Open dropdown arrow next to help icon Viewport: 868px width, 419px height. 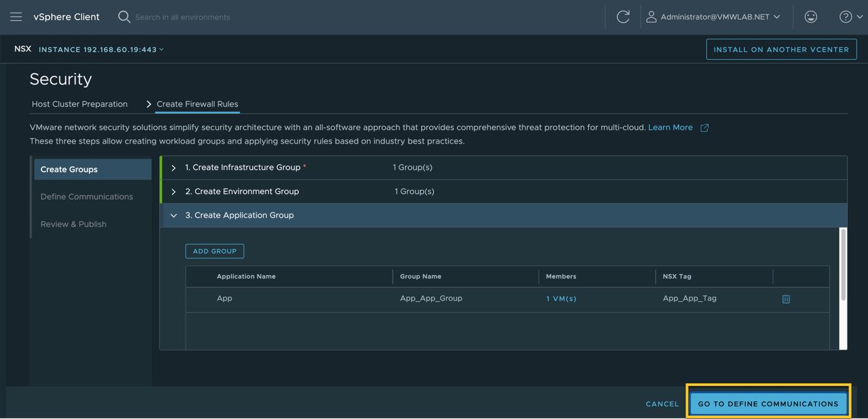click(860, 17)
